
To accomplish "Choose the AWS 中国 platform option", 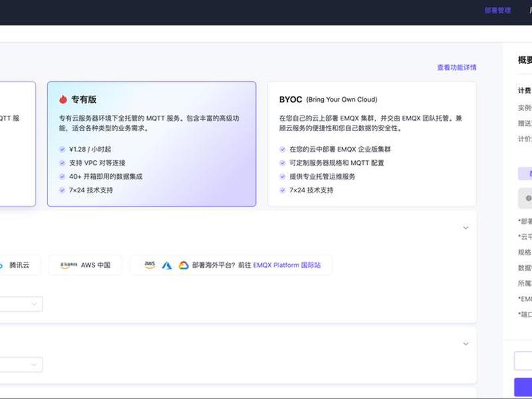I will [85, 265].
